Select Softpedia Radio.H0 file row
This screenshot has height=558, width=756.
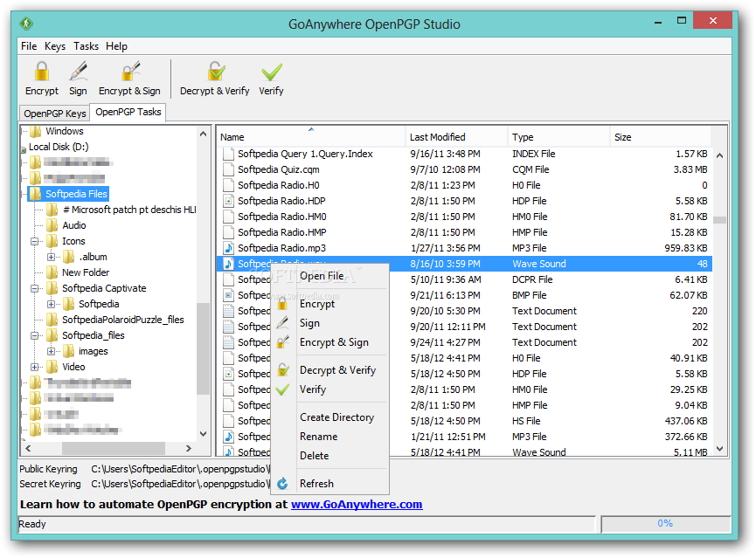pyautogui.click(x=464, y=185)
